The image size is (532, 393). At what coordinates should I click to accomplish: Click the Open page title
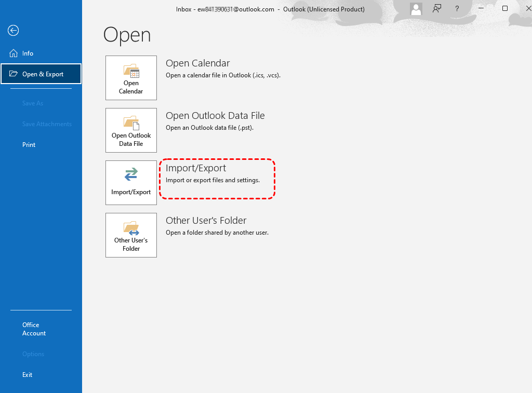pos(127,35)
